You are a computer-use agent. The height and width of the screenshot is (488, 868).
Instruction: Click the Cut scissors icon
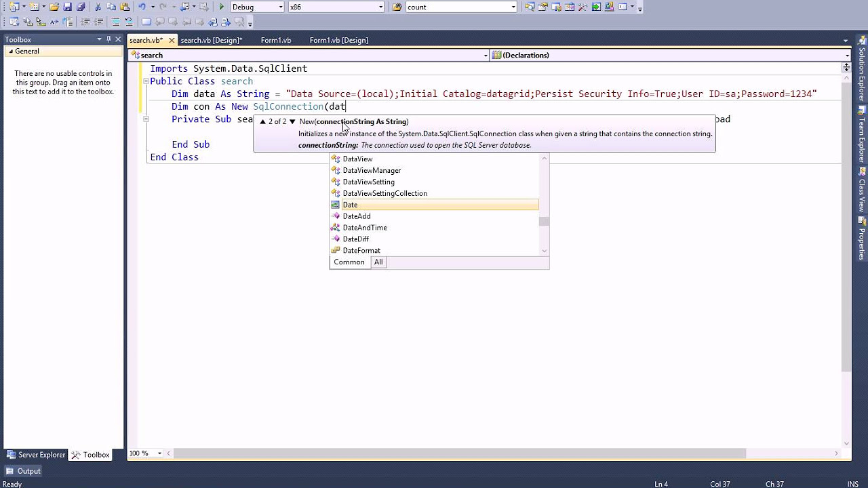tap(98, 7)
